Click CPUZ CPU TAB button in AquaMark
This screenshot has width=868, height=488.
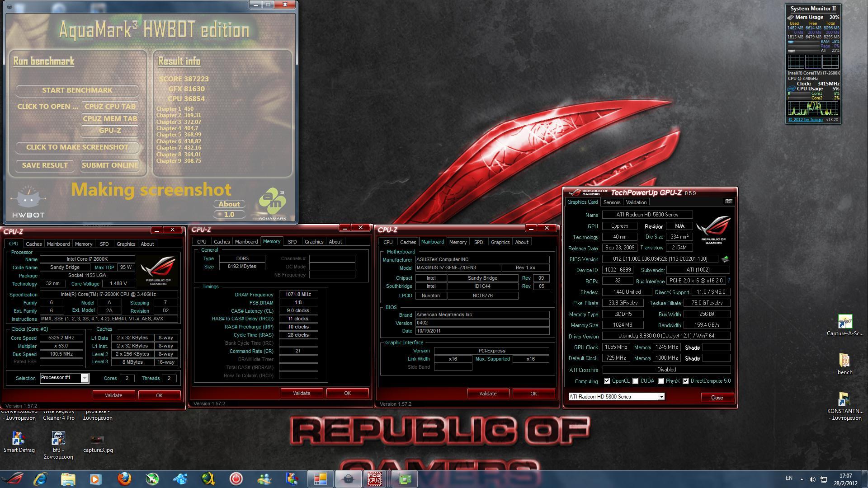pos(110,107)
